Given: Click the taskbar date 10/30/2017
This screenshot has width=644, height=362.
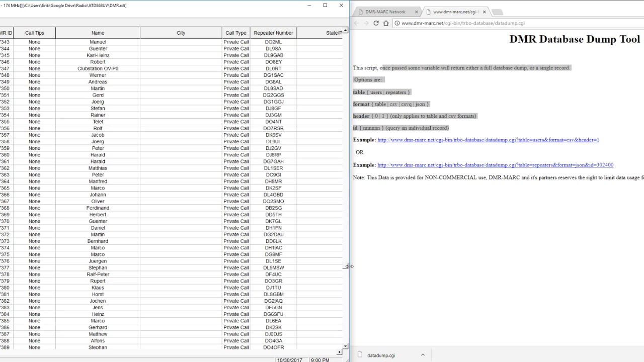Looking at the screenshot, I should (289, 360).
